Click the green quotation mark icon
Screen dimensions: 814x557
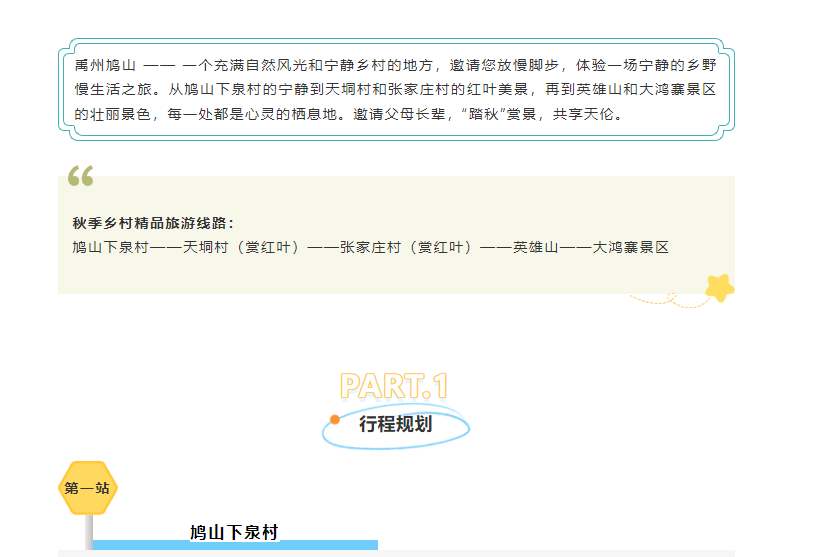(x=80, y=177)
